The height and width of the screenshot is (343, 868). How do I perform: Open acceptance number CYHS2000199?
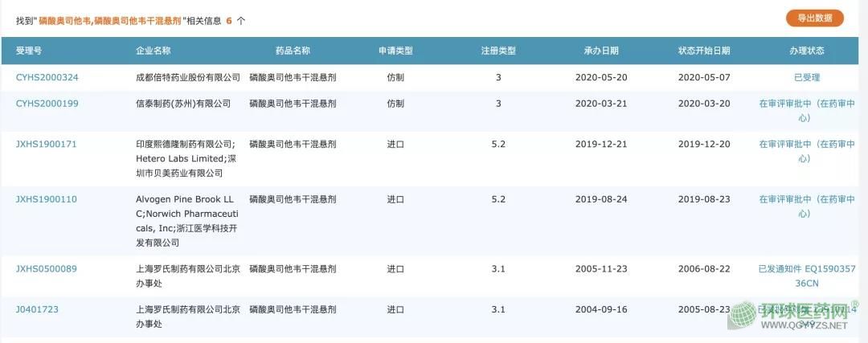47,104
